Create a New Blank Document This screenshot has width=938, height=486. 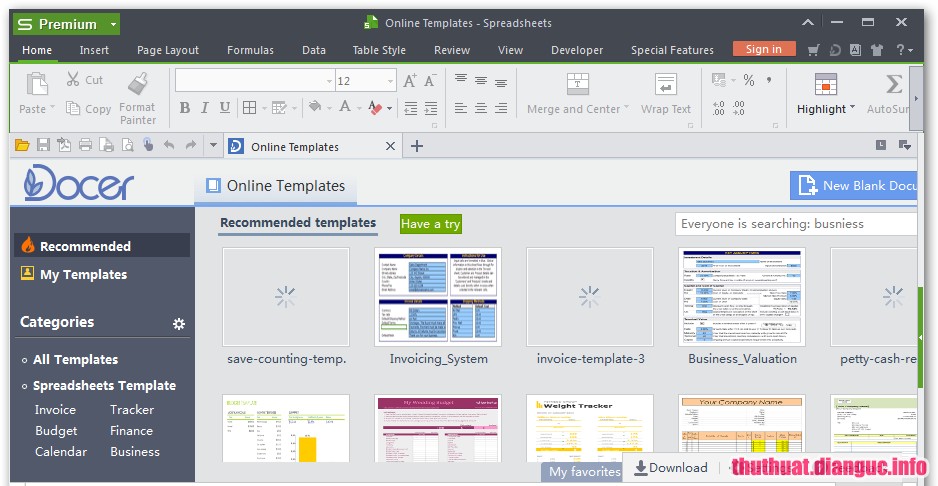854,186
